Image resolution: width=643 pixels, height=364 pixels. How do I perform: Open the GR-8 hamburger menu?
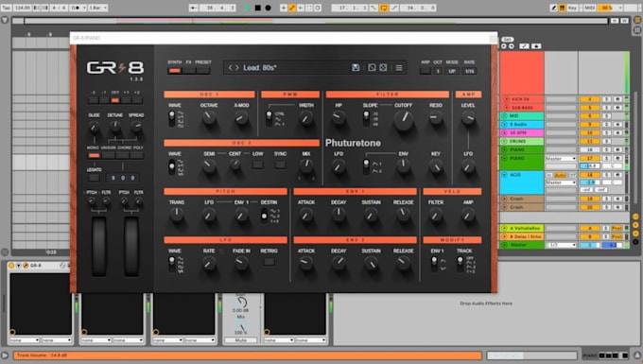coord(399,68)
